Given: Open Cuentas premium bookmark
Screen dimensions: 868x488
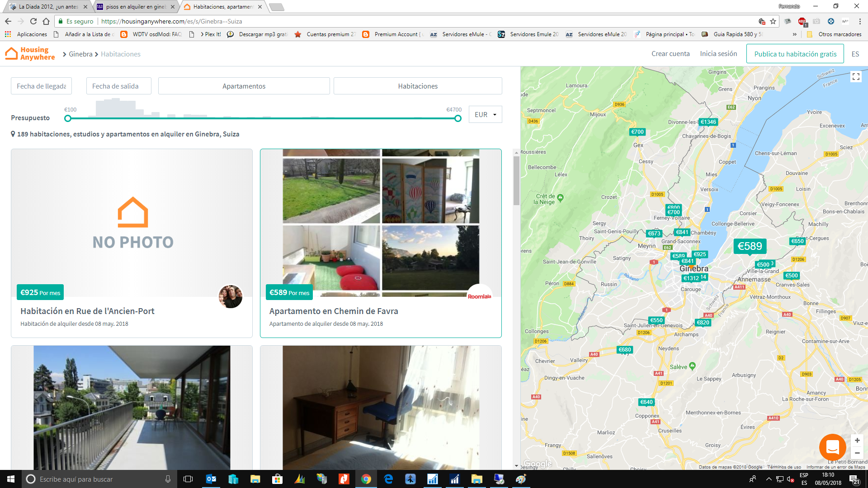Looking at the screenshot, I should point(325,34).
